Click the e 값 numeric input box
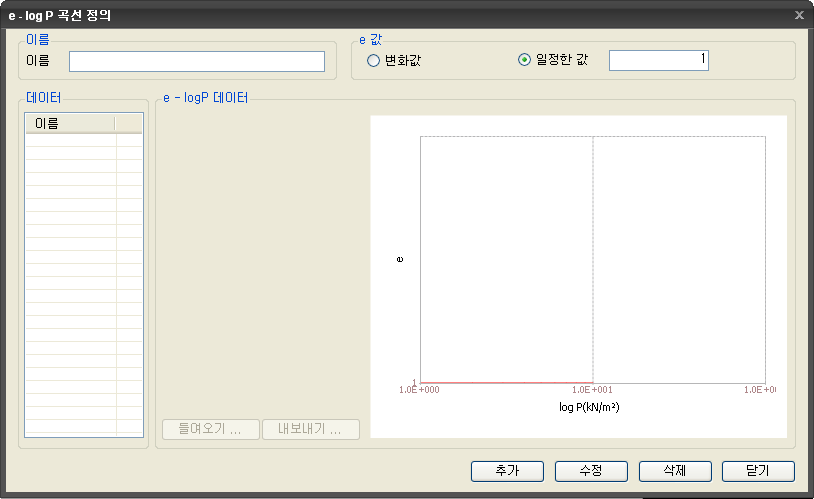 click(x=658, y=61)
